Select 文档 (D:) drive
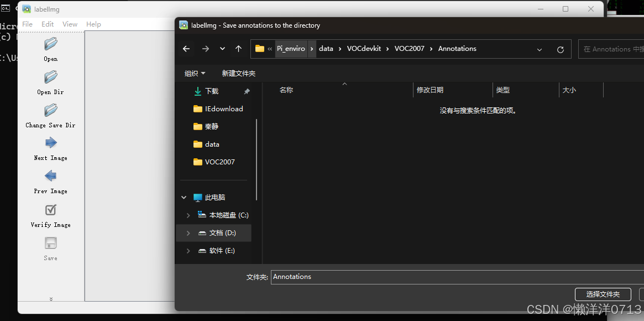Viewport: 644px width, 321px height. [x=223, y=233]
